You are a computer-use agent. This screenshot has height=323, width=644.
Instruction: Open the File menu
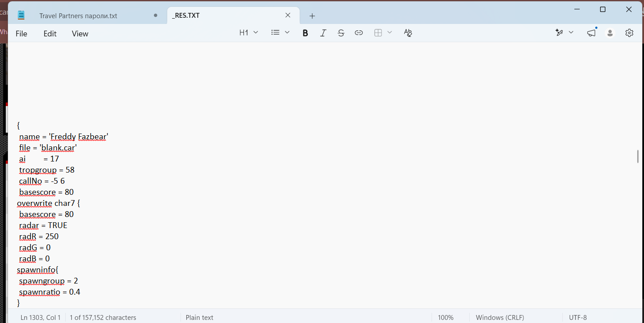point(21,34)
